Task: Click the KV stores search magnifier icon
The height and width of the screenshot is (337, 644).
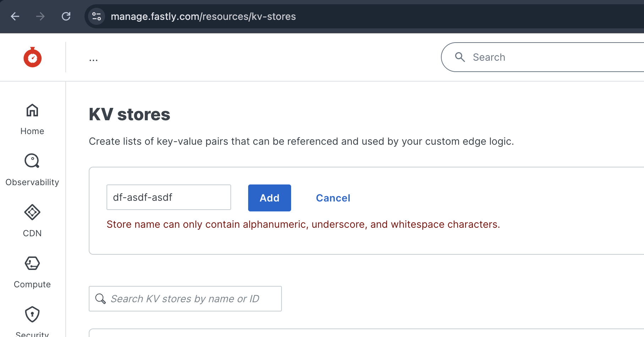Action: click(100, 299)
